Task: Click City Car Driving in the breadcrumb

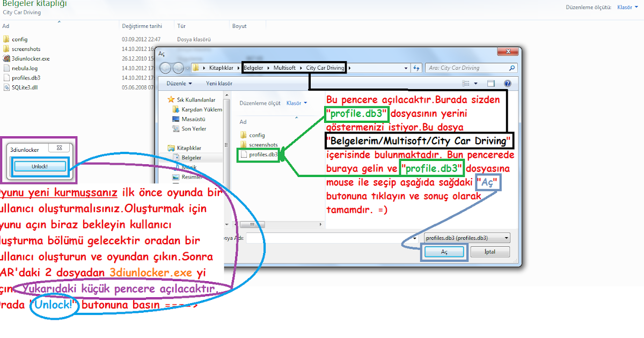Action: click(x=326, y=68)
